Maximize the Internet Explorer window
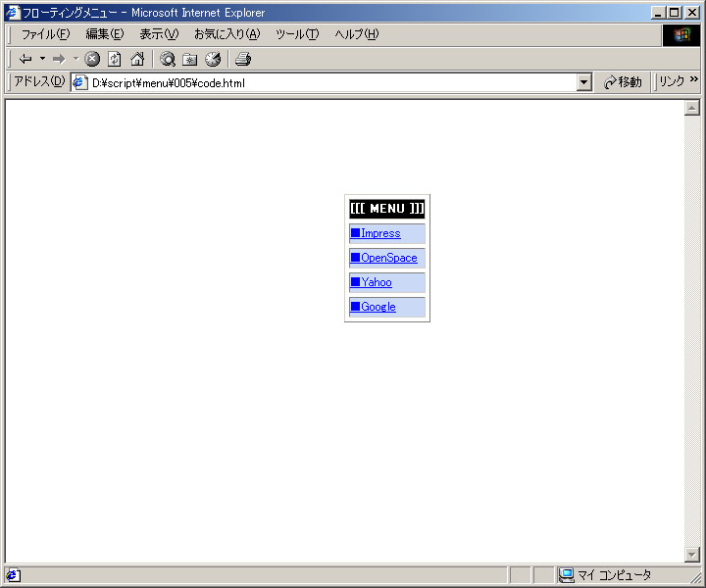 tap(674, 13)
